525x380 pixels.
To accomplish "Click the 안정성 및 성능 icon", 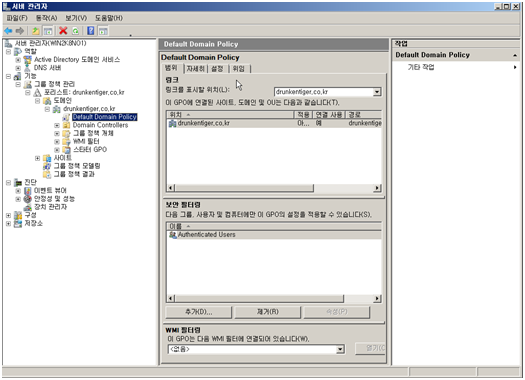I will (28, 199).
